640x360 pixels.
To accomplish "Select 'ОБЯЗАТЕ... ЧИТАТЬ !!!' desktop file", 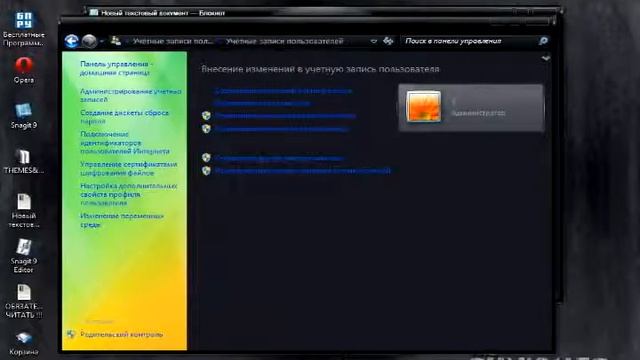I will [24, 302].
